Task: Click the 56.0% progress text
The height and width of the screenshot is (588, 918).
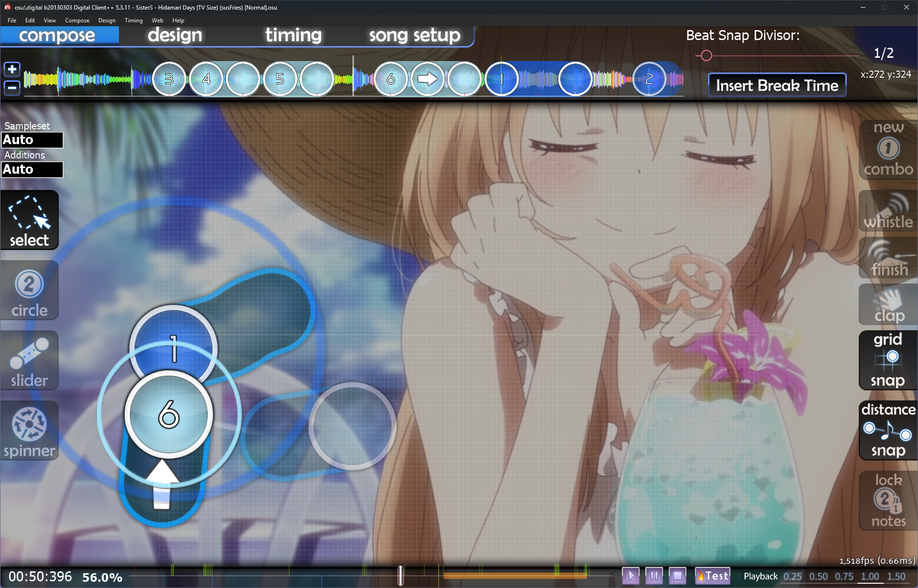Action: coord(102,577)
